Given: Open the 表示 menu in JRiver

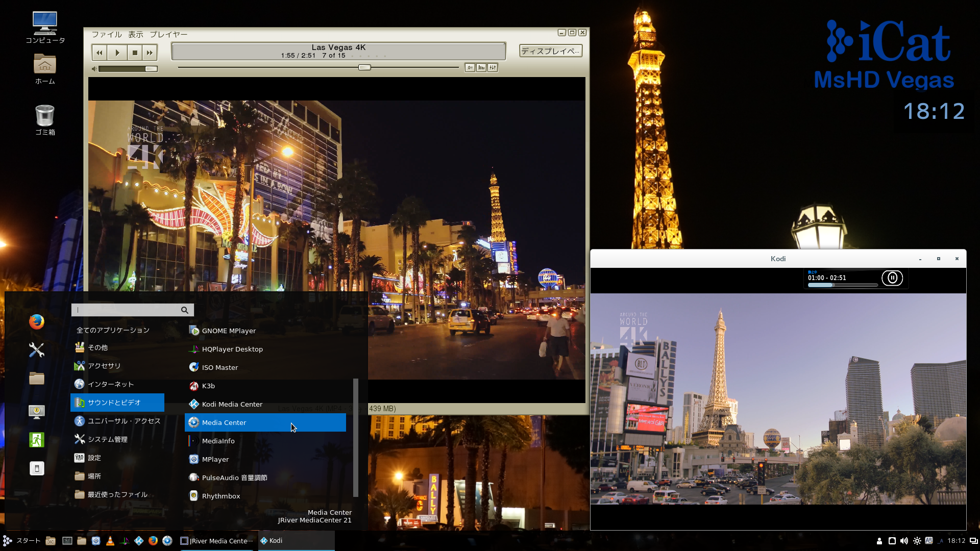Looking at the screenshot, I should pos(135,34).
